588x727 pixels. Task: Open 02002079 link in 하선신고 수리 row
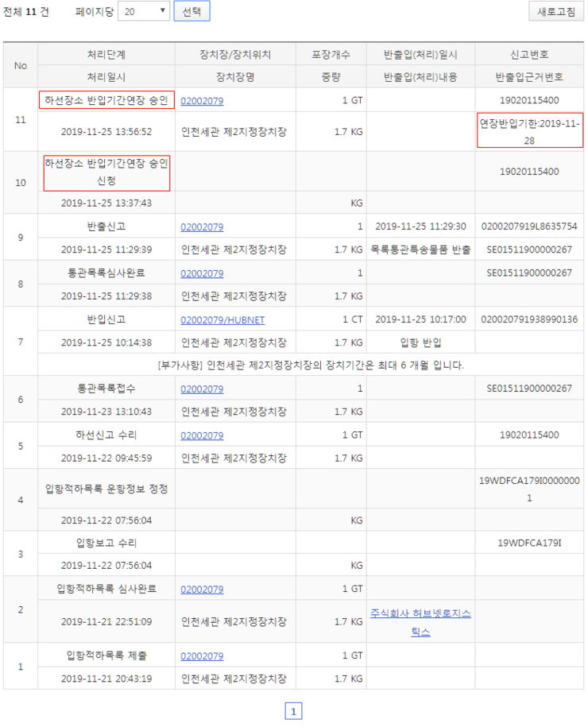(x=202, y=435)
